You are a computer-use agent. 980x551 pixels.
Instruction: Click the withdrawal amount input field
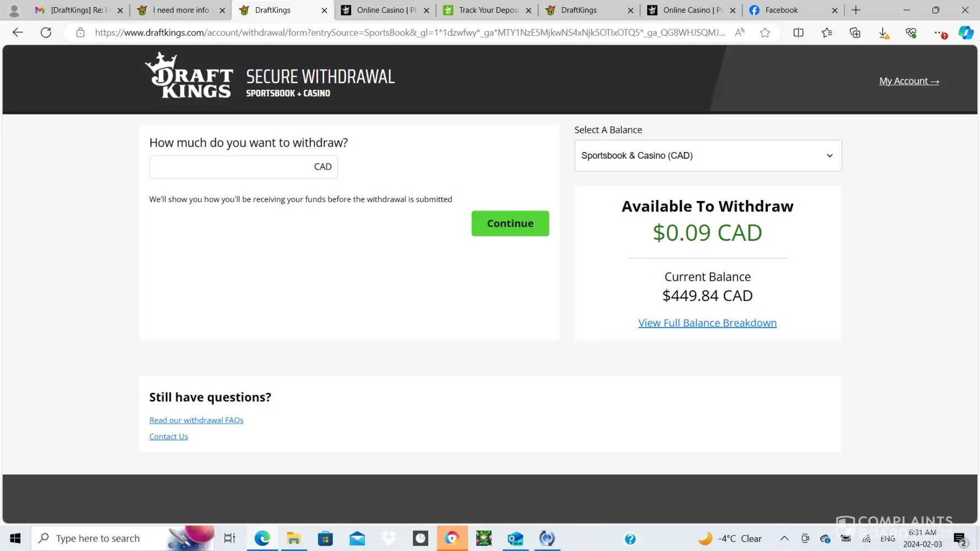click(x=243, y=167)
